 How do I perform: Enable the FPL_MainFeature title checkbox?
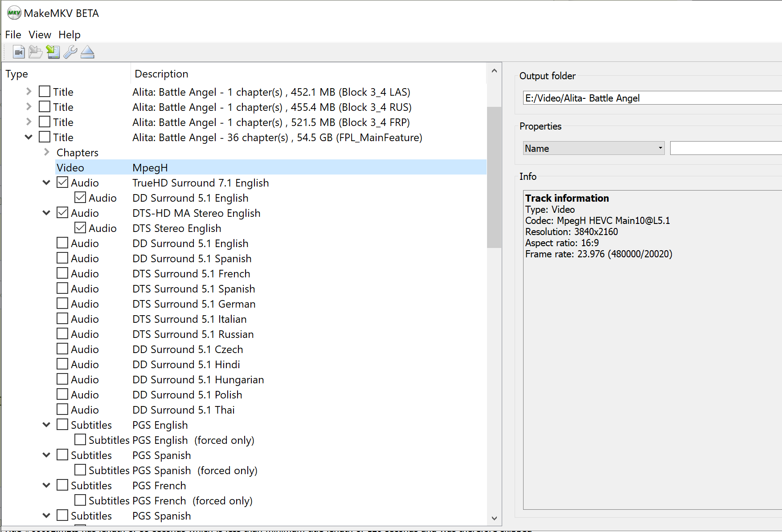(x=45, y=137)
